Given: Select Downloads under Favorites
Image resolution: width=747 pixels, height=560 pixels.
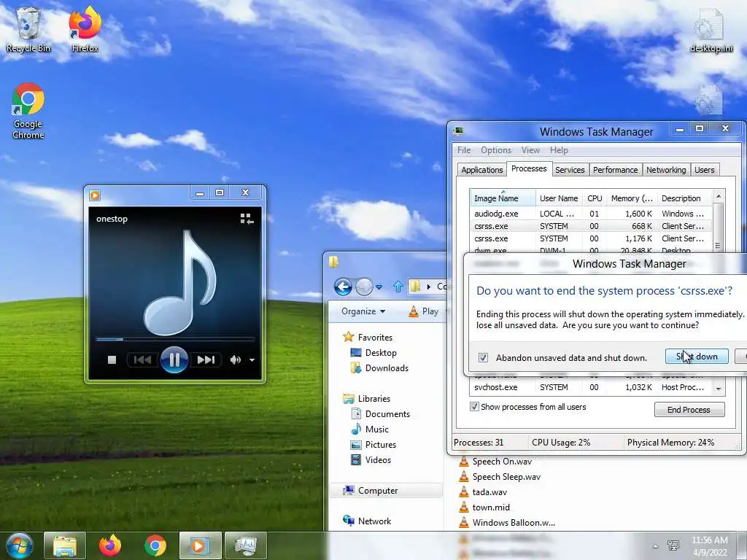Looking at the screenshot, I should [379, 368].
